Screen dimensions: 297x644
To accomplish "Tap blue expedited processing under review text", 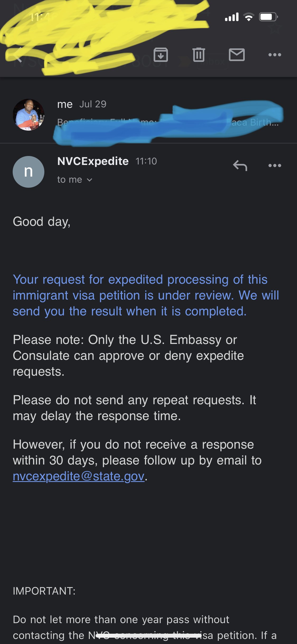I will [x=146, y=295].
